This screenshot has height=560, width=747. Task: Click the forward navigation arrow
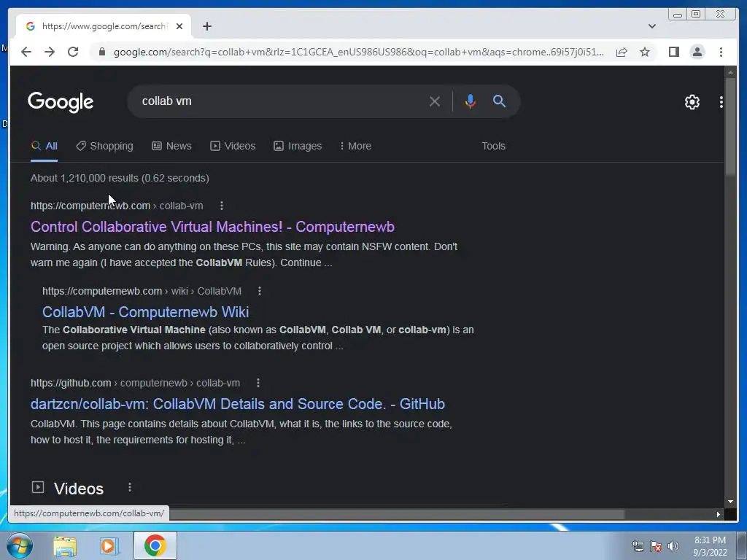coord(50,52)
